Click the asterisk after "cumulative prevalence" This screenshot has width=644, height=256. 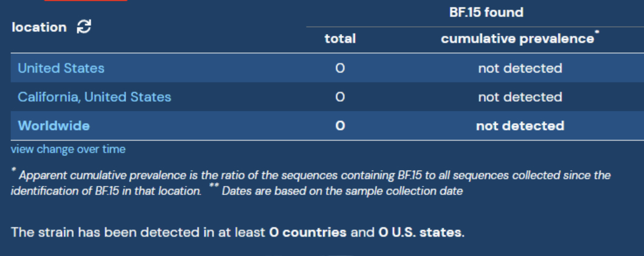click(x=597, y=35)
